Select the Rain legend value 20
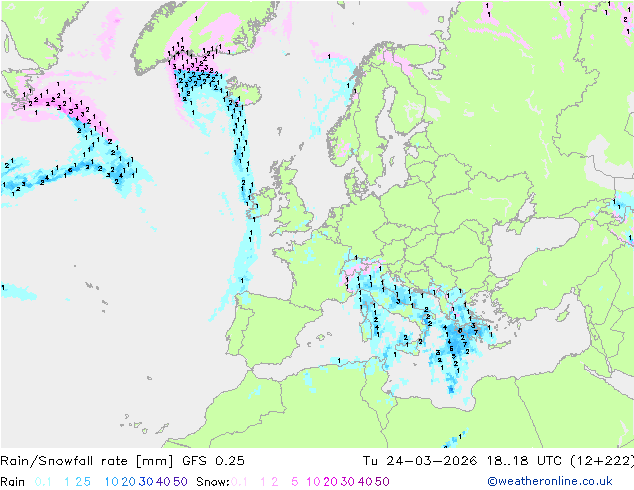 [129, 482]
